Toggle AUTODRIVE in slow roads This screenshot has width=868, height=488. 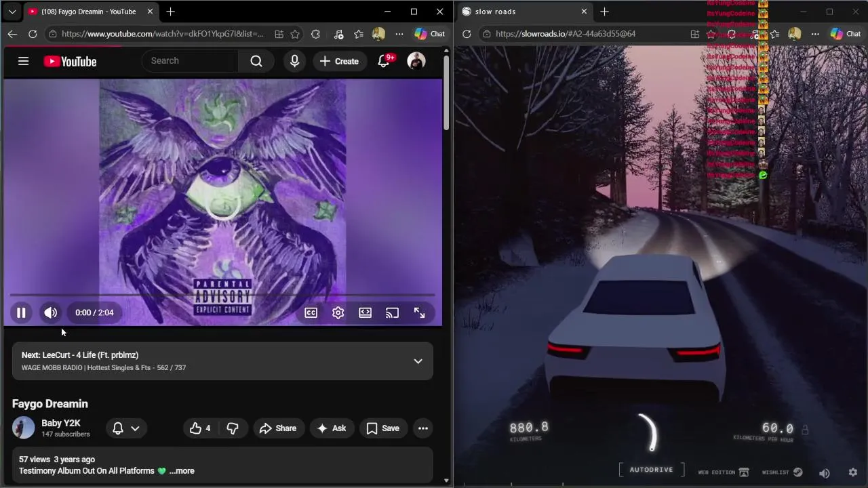coord(652,470)
